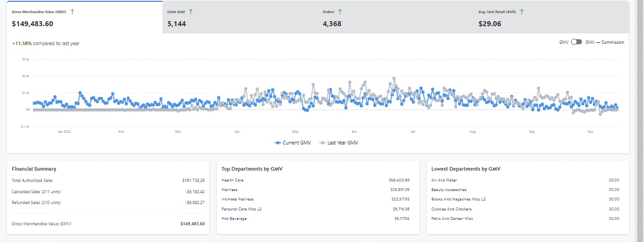Click Books And Magazines Misc L2 row
Screen dimensions: 644x242
click(525, 199)
